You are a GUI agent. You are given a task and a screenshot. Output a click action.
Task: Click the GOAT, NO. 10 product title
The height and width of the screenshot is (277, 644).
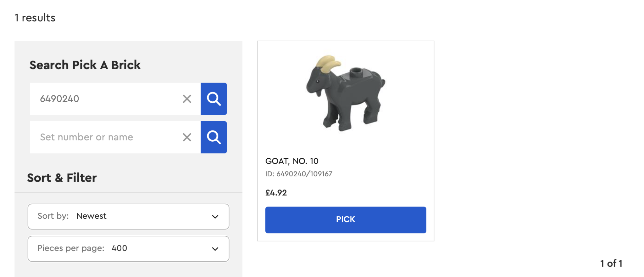click(292, 161)
